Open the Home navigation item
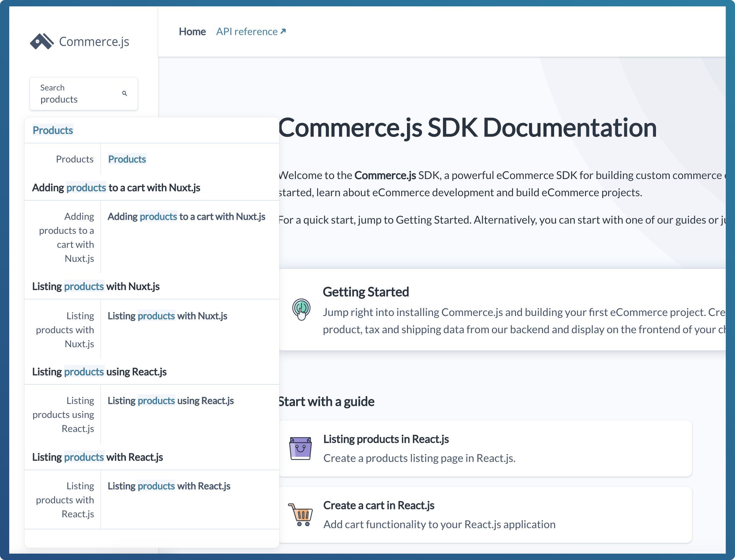735x560 pixels. (x=192, y=31)
